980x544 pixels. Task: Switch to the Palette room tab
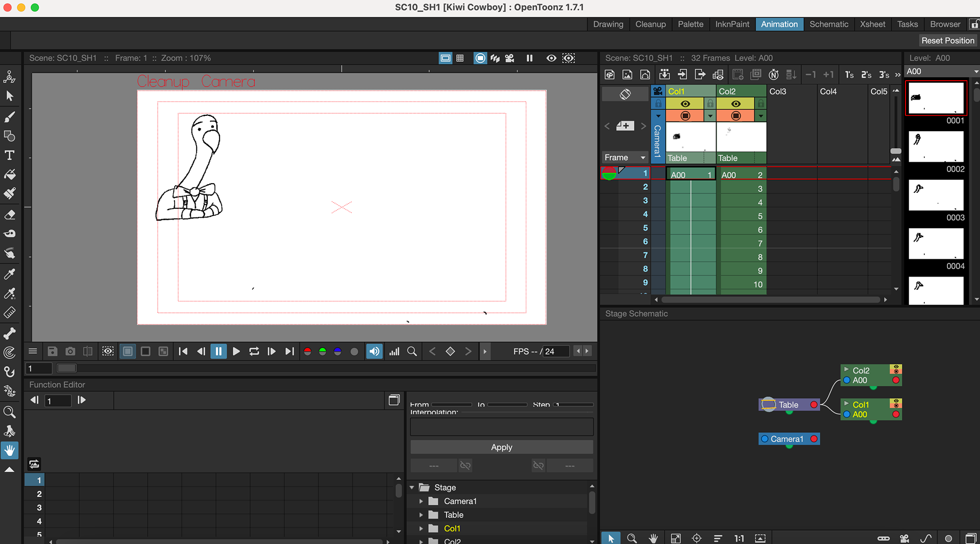[x=690, y=24]
